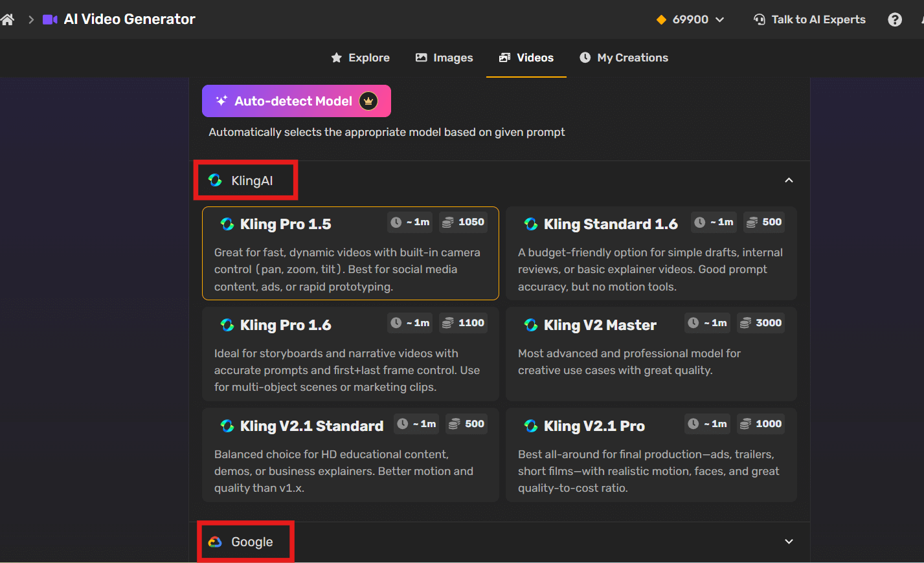Switch to the Images tab
924x563 pixels.
pos(444,58)
